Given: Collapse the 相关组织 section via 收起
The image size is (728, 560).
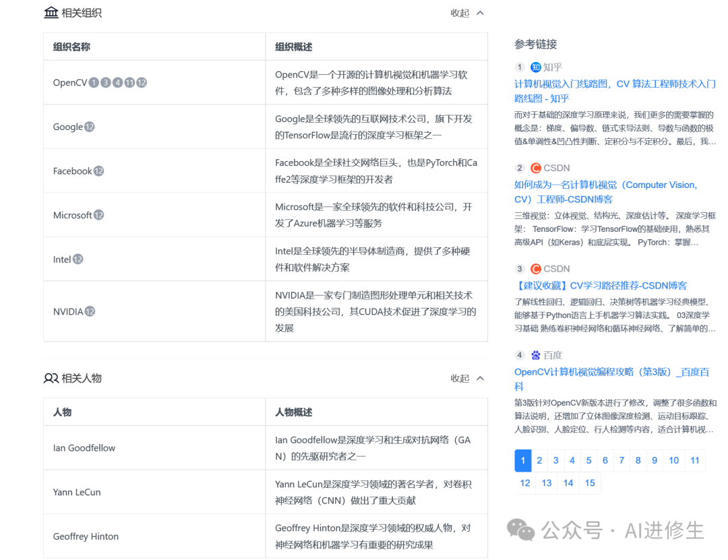Looking at the screenshot, I should (467, 13).
